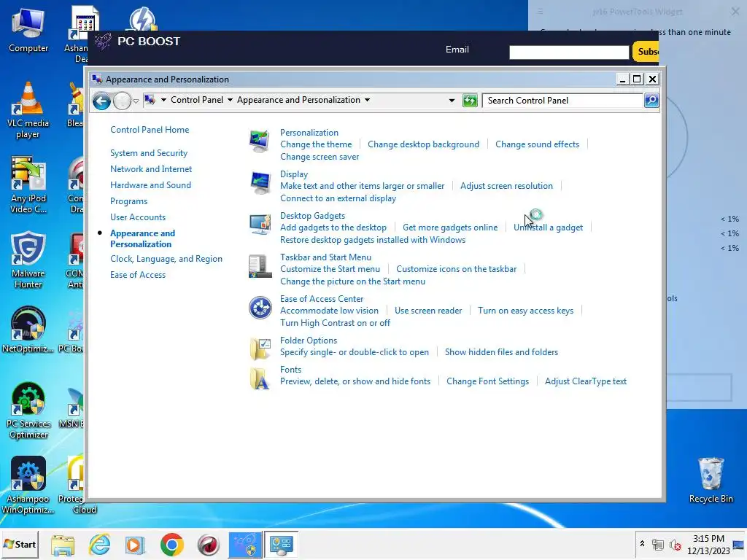Click Connect to an external display
747x560 pixels.
tap(338, 198)
